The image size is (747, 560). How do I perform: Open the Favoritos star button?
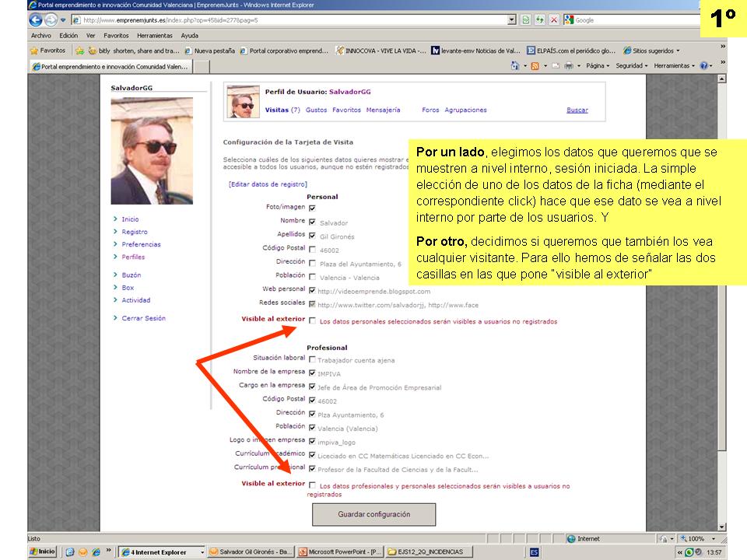pyautogui.click(x=47, y=51)
